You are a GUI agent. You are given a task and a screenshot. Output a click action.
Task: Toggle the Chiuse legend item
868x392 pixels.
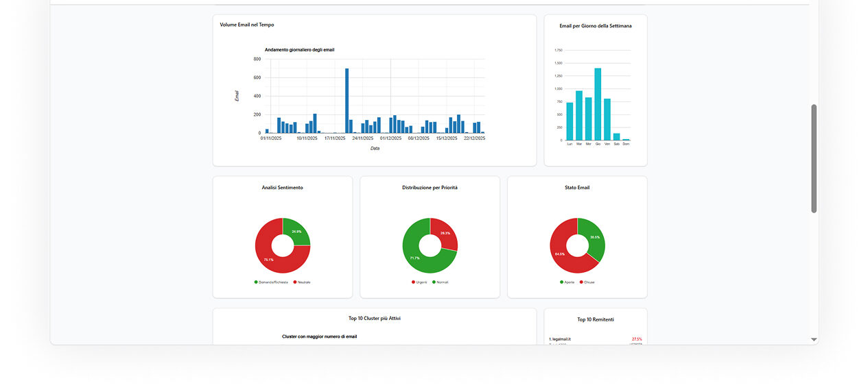588,282
